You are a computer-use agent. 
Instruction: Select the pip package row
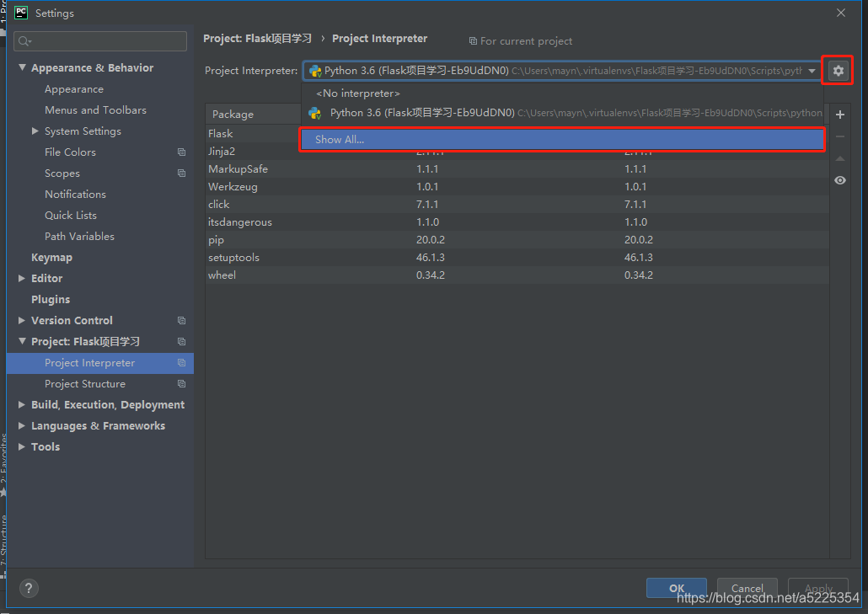click(x=517, y=239)
